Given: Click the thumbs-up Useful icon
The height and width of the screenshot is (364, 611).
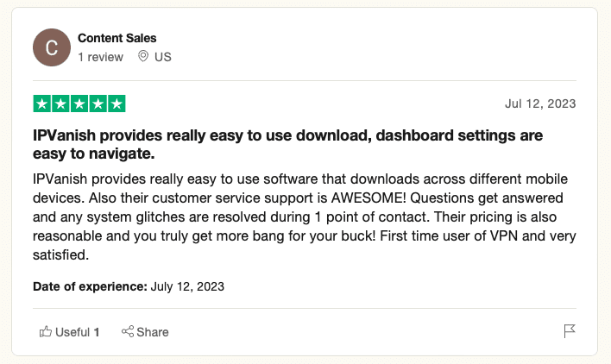Looking at the screenshot, I should click(x=46, y=331).
